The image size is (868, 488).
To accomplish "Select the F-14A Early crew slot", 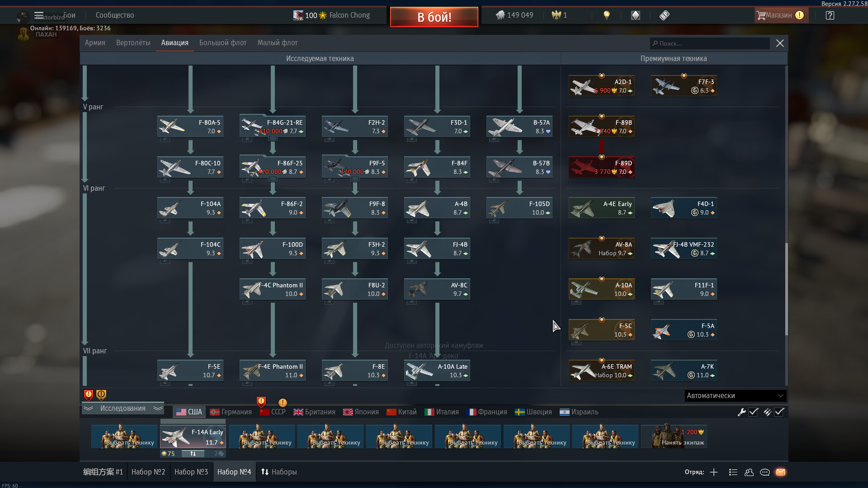I will point(193,436).
